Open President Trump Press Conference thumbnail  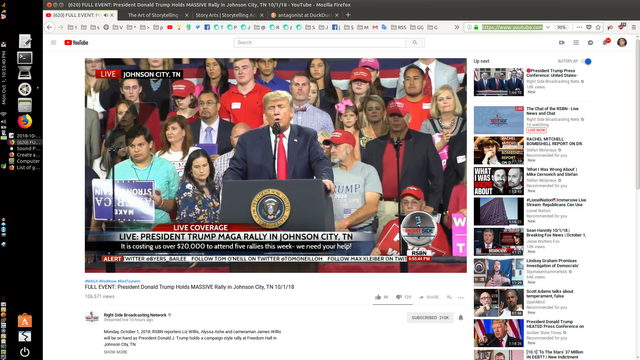tap(498, 82)
